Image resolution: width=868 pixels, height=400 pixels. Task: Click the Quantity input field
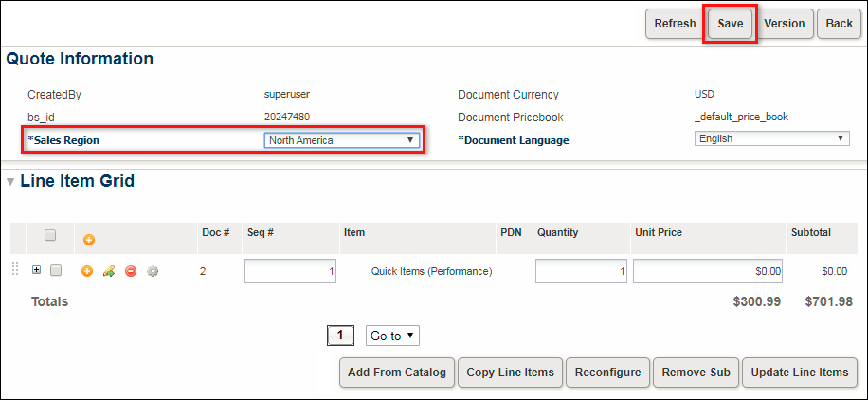[580, 271]
